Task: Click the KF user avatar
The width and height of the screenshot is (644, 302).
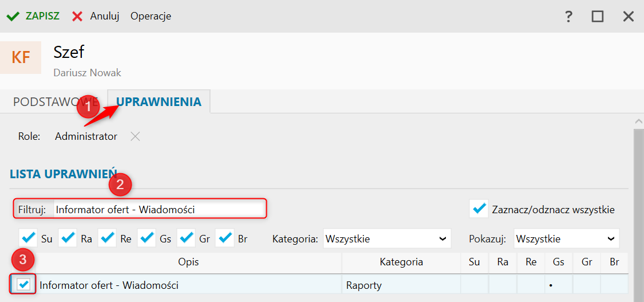Action: (21, 57)
